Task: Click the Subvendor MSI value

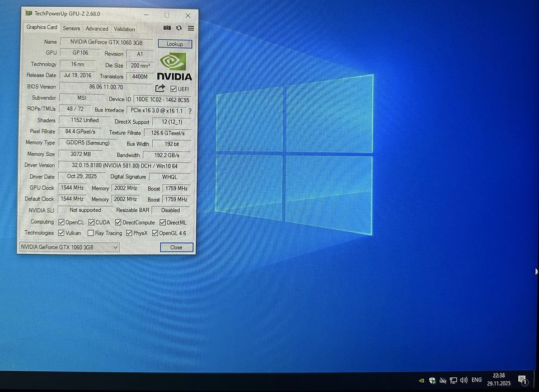Action: 82,97
